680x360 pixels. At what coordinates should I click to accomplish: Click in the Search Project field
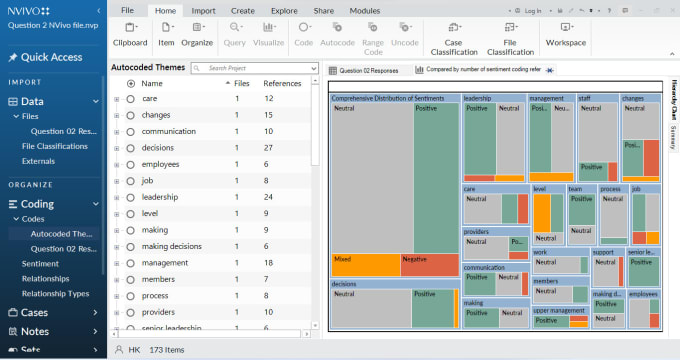(254, 69)
